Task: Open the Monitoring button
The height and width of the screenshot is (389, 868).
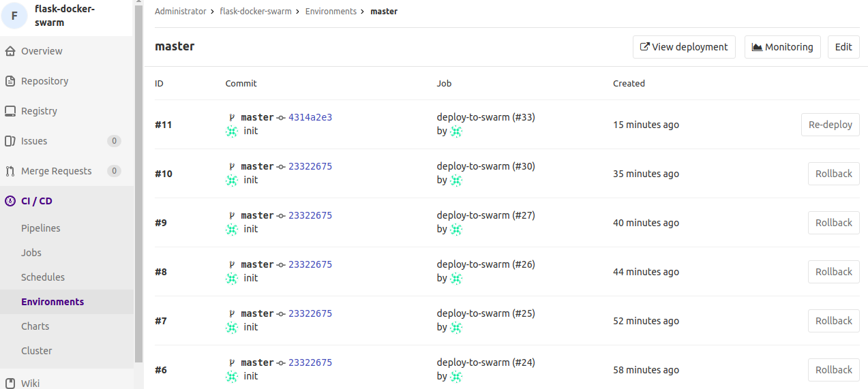Action: [782, 47]
